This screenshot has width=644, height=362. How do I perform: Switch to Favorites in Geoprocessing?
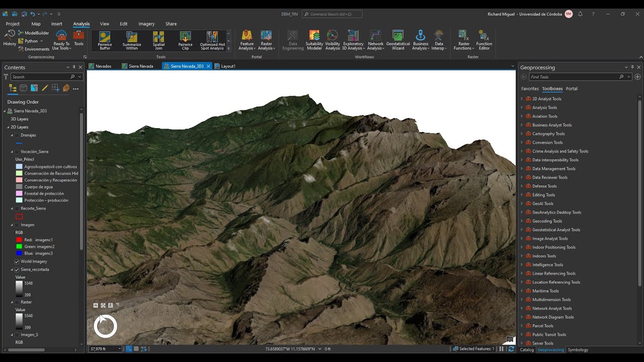pos(530,88)
